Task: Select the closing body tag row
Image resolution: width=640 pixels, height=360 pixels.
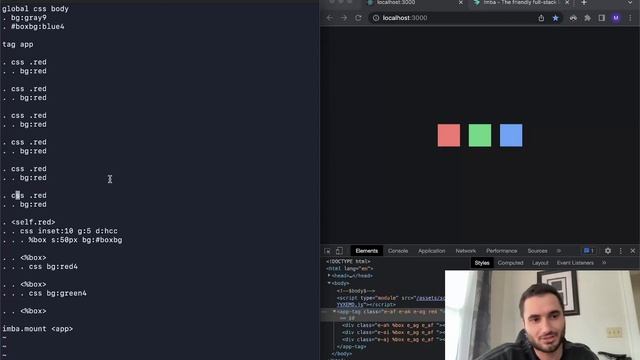Action: tap(341, 354)
